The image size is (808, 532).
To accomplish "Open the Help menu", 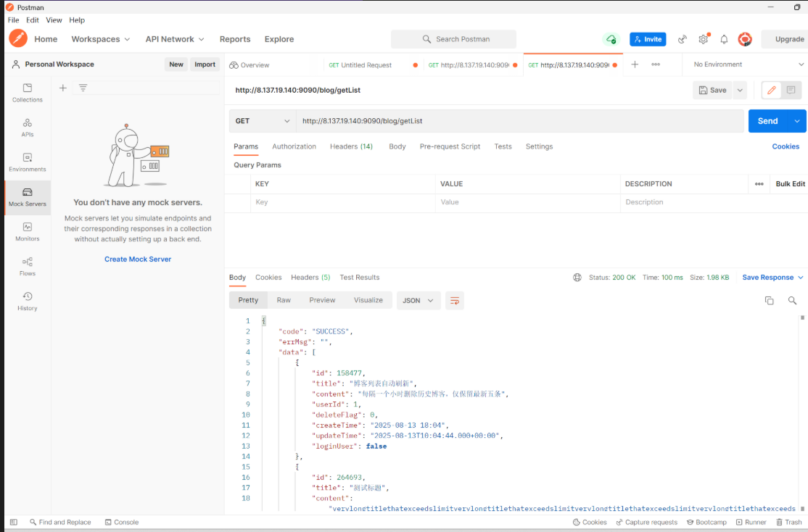I will point(77,20).
